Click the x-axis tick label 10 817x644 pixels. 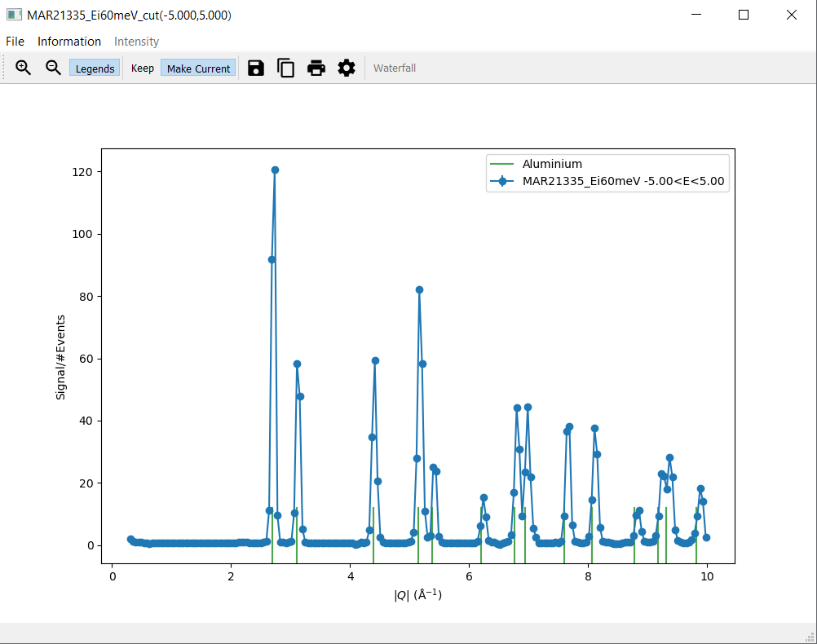click(707, 576)
